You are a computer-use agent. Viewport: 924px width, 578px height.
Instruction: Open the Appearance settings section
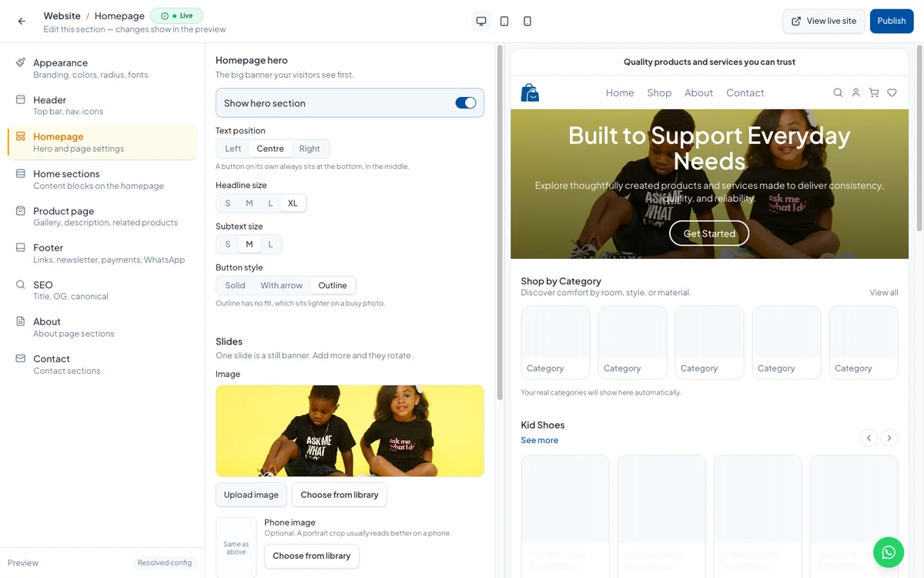102,69
